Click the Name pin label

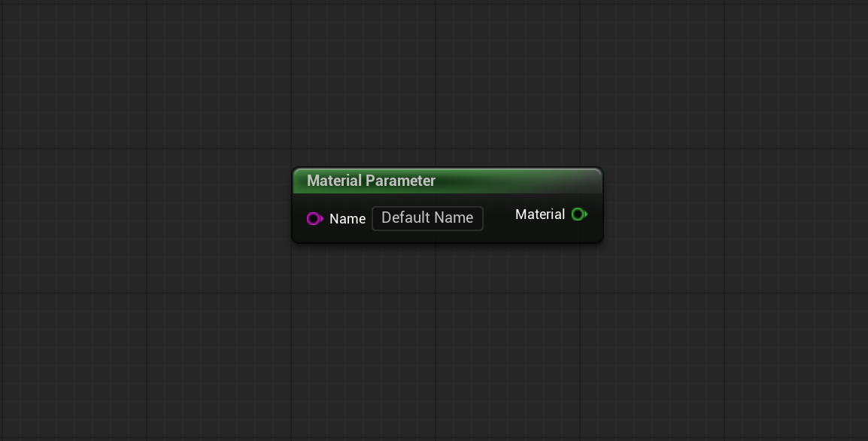tap(347, 219)
